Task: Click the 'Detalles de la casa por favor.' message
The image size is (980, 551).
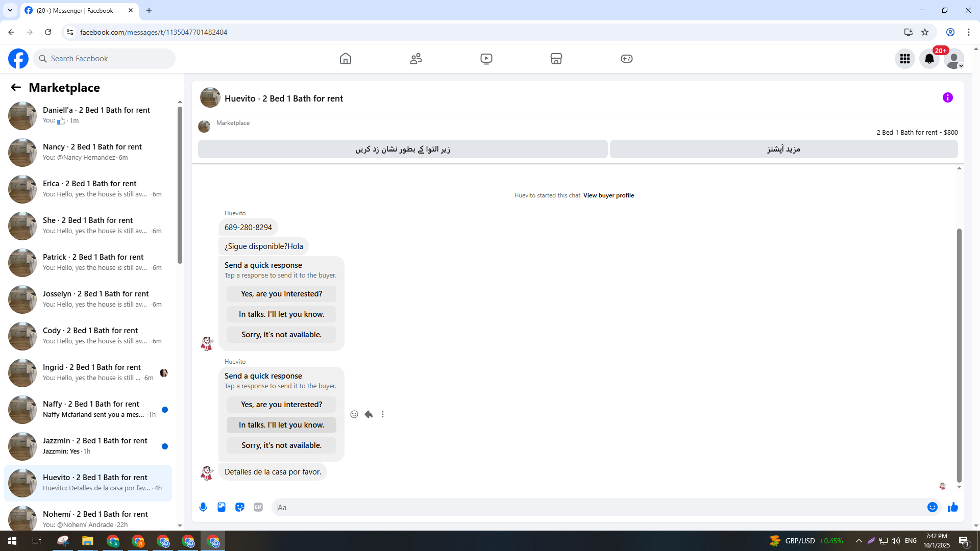Action: point(273,472)
